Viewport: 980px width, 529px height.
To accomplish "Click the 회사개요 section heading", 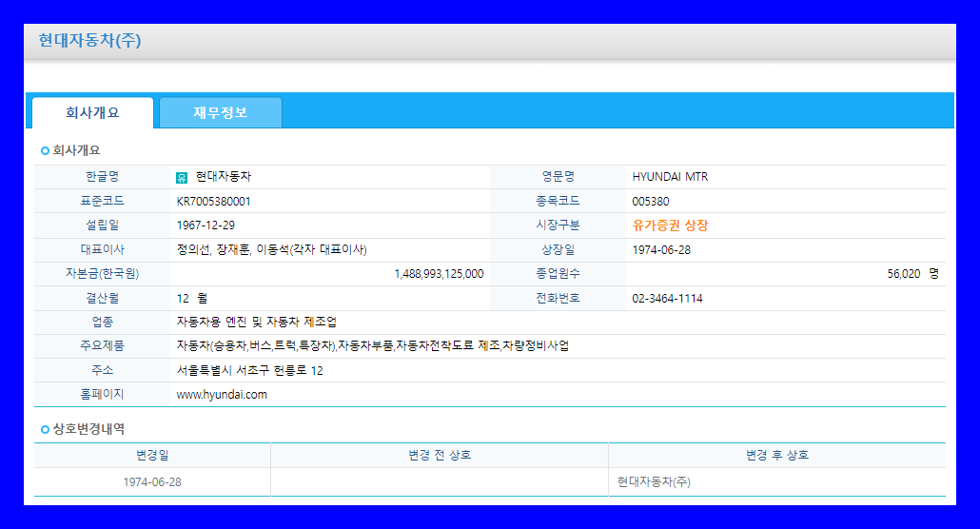I will 76,150.
